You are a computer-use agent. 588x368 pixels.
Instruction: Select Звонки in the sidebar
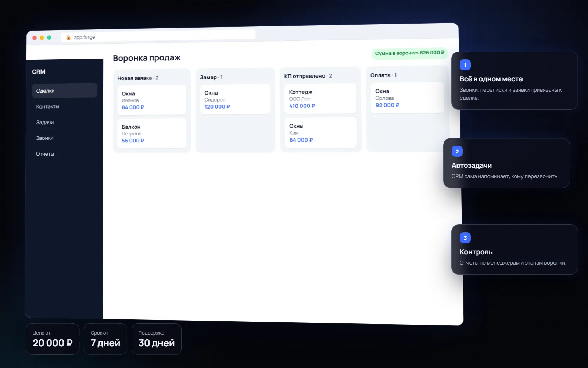(x=44, y=138)
